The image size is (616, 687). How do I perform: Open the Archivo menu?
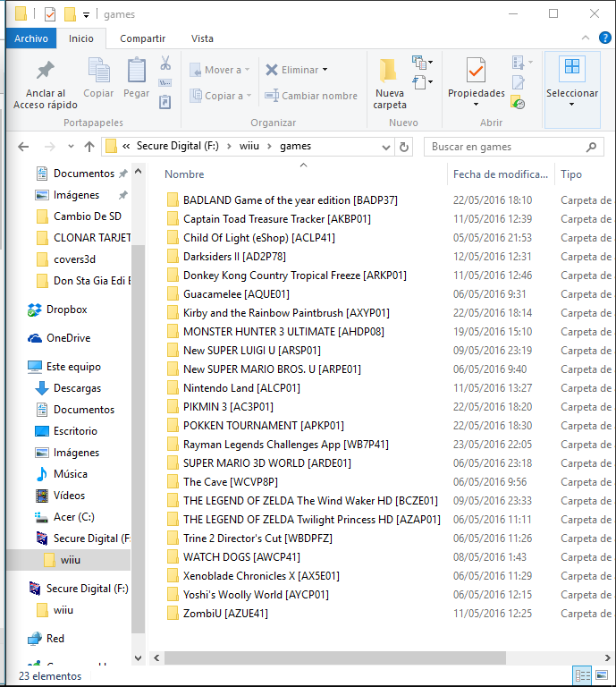(31, 38)
